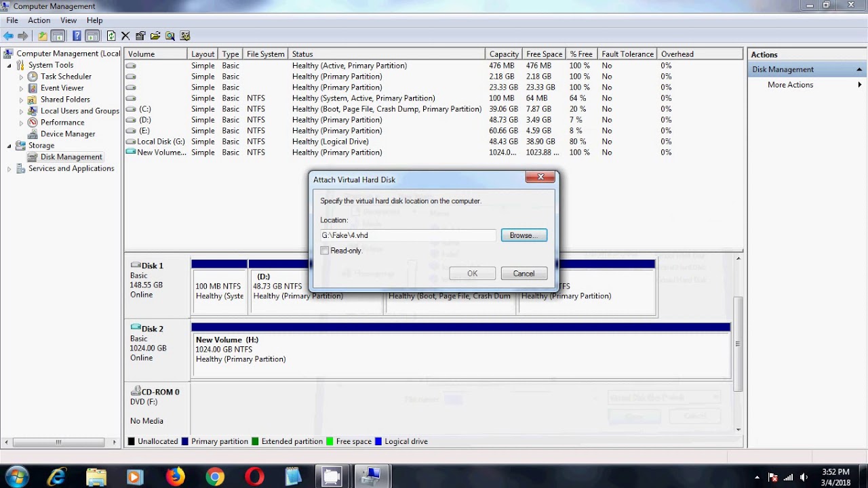Close the Attach Virtual Hard Disk dialog
This screenshot has width=868, height=488.
[540, 177]
